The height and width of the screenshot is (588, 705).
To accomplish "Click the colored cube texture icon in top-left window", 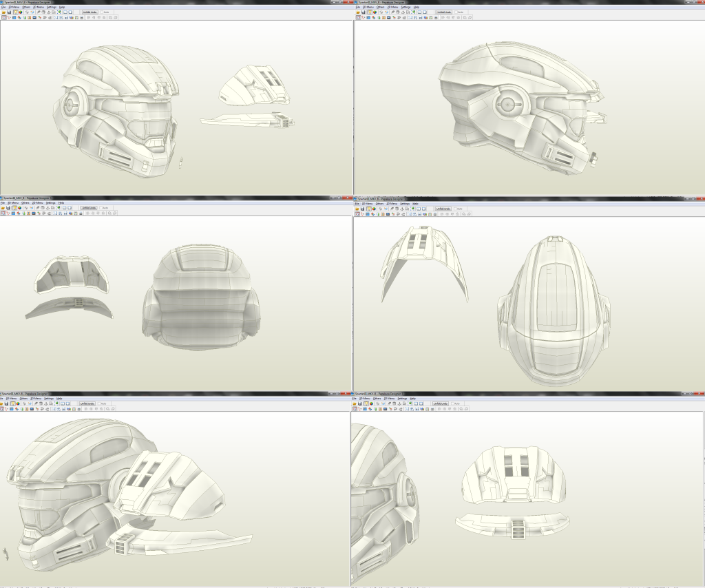I will point(21,12).
